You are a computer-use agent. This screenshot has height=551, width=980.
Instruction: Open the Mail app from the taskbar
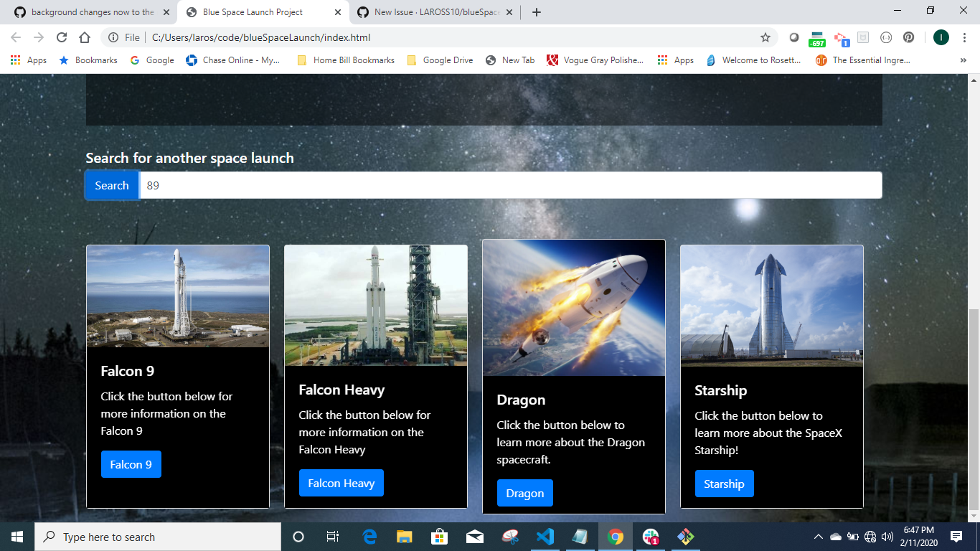(x=474, y=537)
